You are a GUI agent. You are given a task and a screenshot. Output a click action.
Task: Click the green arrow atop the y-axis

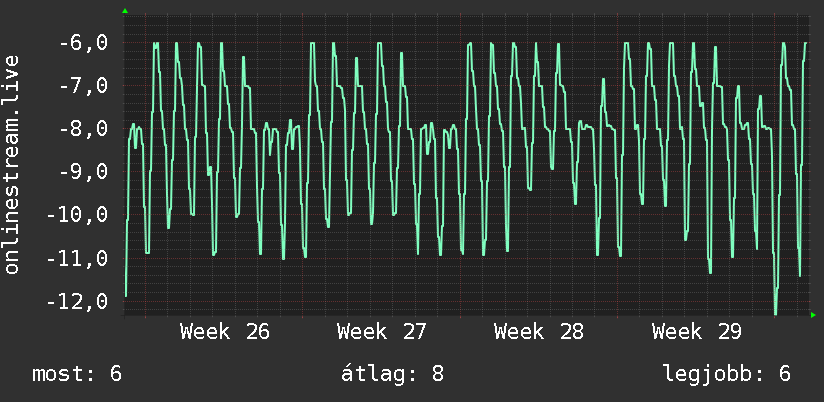click(125, 11)
